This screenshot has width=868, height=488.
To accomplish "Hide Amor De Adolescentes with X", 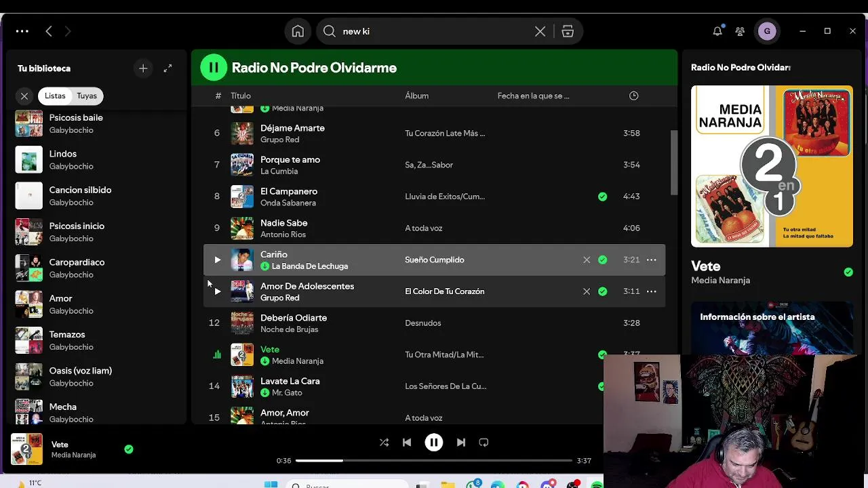I will pos(587,291).
